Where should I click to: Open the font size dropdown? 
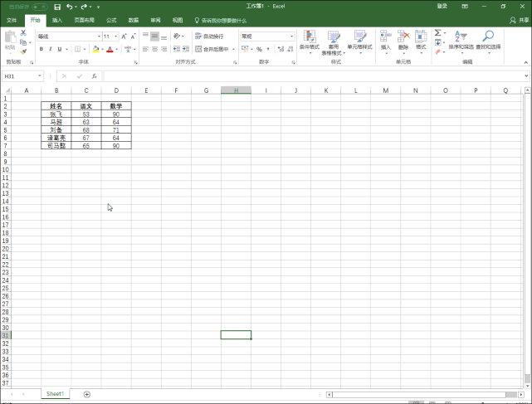point(116,37)
